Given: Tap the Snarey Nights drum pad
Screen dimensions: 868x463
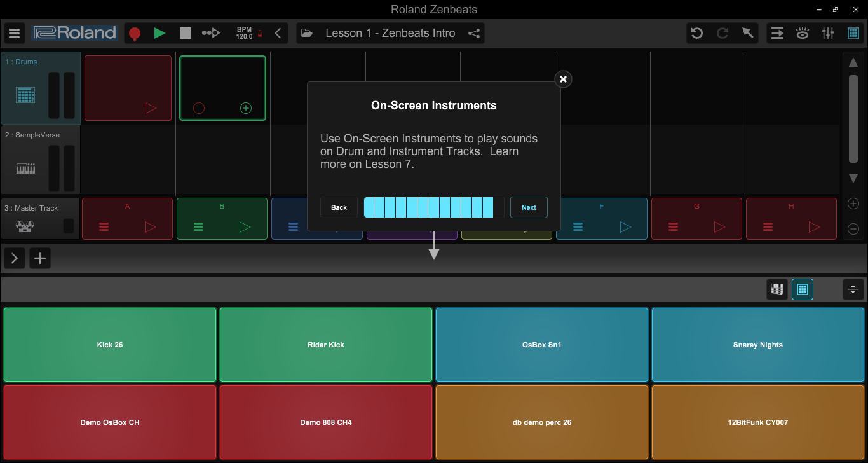Looking at the screenshot, I should [x=758, y=345].
